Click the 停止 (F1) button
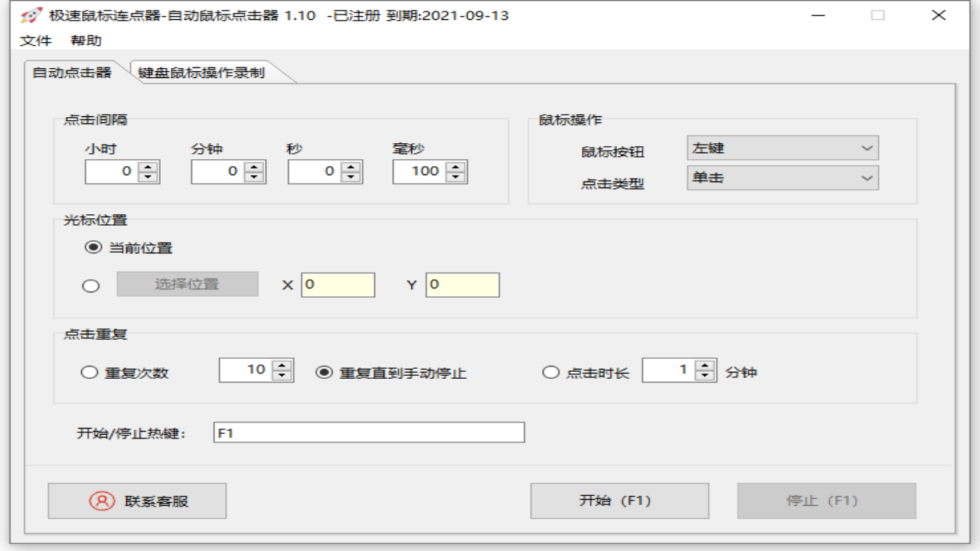 pos(827,501)
